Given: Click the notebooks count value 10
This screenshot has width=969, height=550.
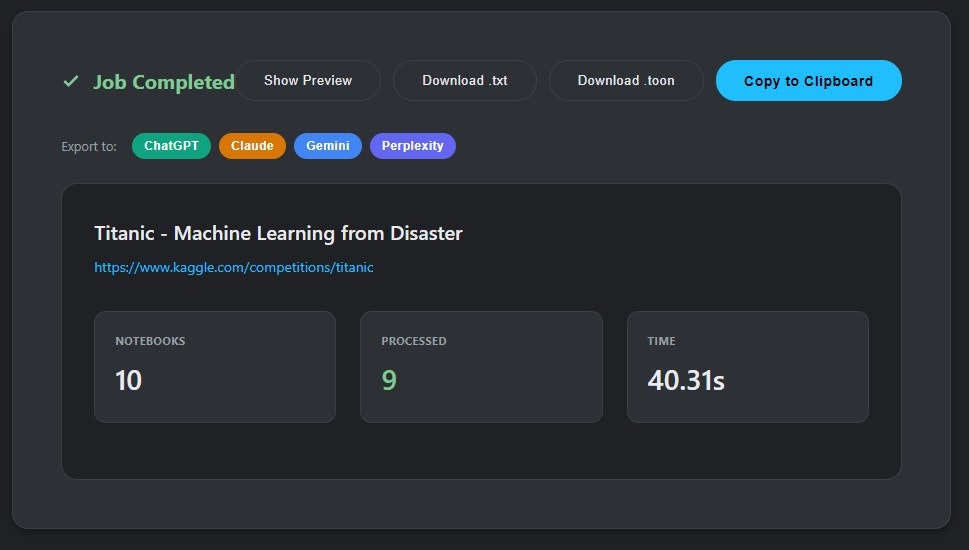Looking at the screenshot, I should [129, 380].
